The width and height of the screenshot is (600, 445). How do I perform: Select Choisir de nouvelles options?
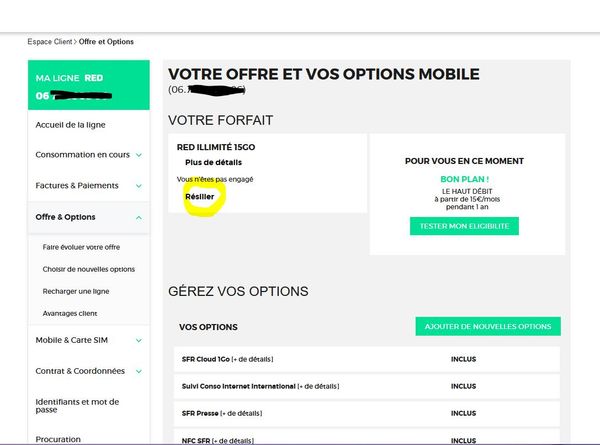coord(88,269)
